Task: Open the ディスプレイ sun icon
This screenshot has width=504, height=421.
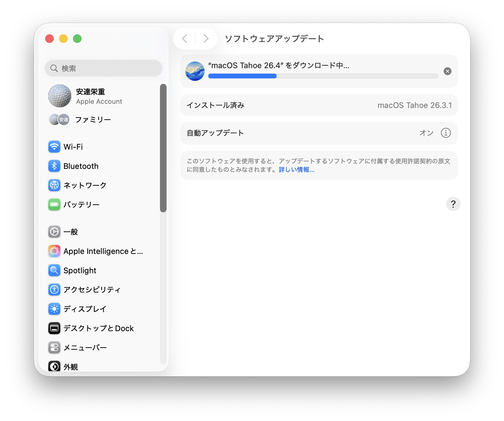Action: click(x=54, y=309)
